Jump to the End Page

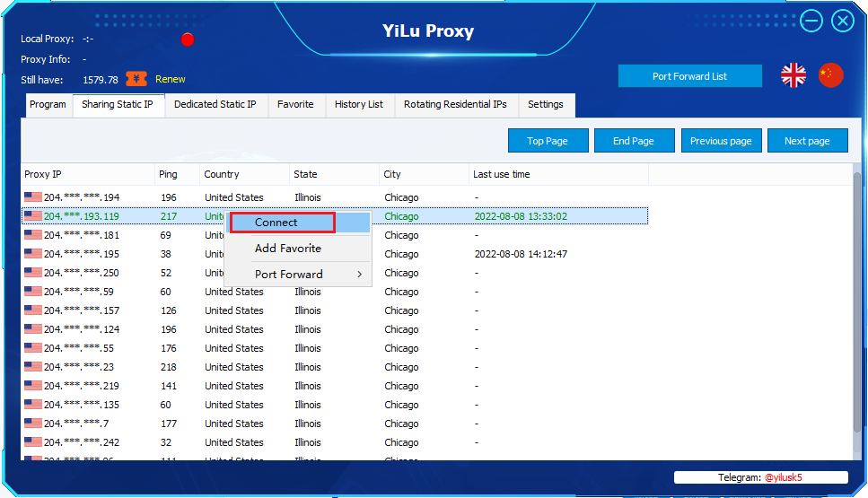coord(635,141)
